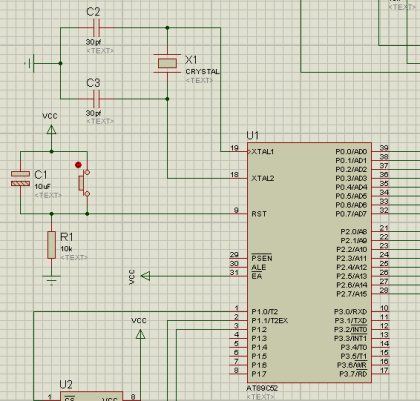Click the EA pin label
Viewport: 420px width, 401px height.
[x=257, y=276]
